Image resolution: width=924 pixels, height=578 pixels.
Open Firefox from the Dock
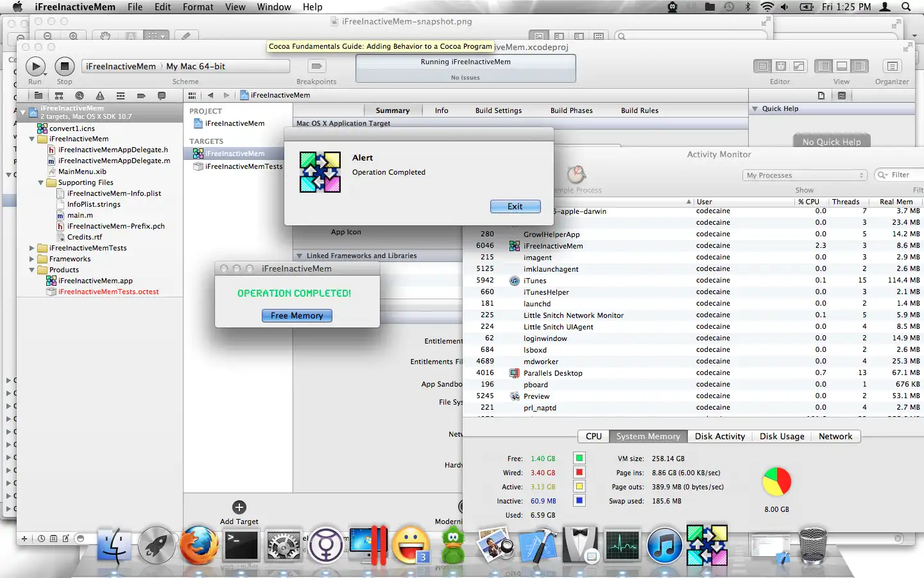point(199,546)
